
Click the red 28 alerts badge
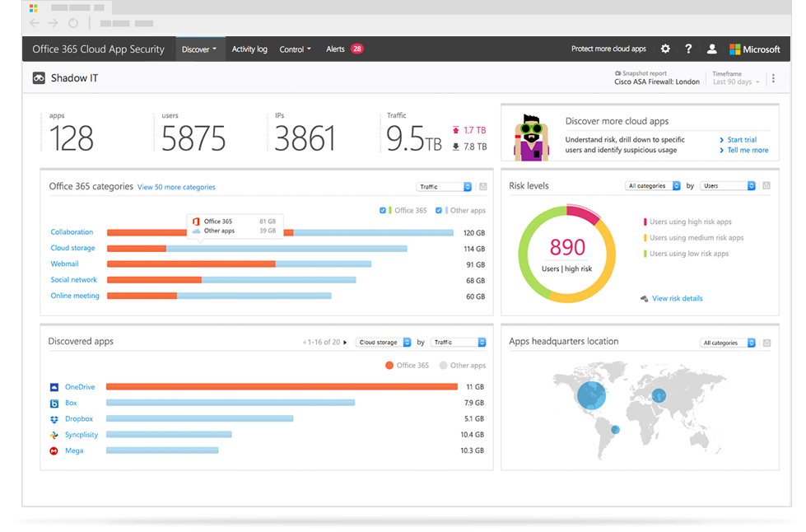(356, 49)
